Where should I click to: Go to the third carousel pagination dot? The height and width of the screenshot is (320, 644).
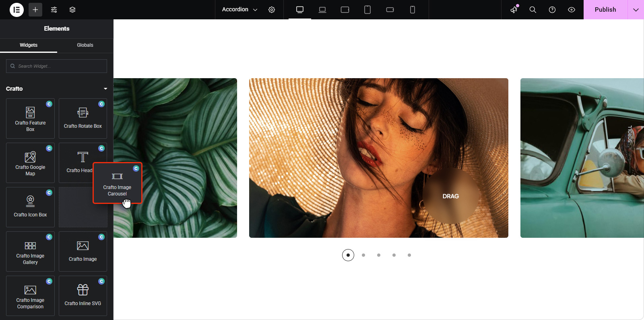379,255
